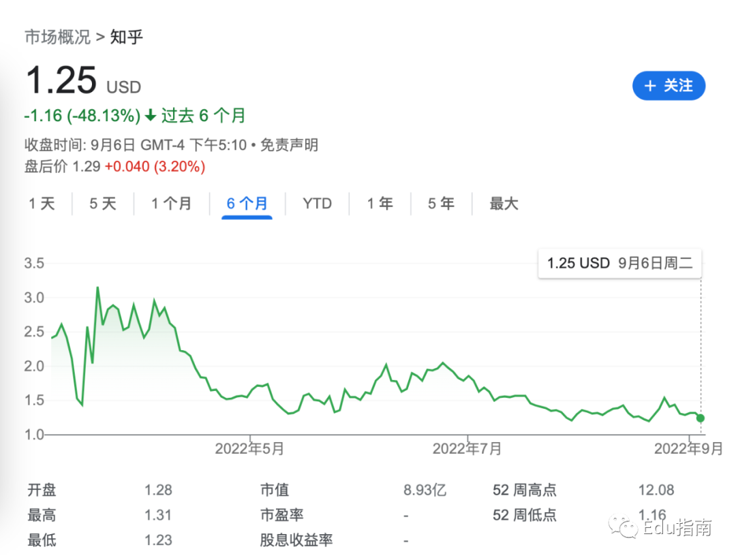Select the 1 年 range tab
Image resolution: width=736 pixels, height=560 pixels.
click(x=380, y=204)
